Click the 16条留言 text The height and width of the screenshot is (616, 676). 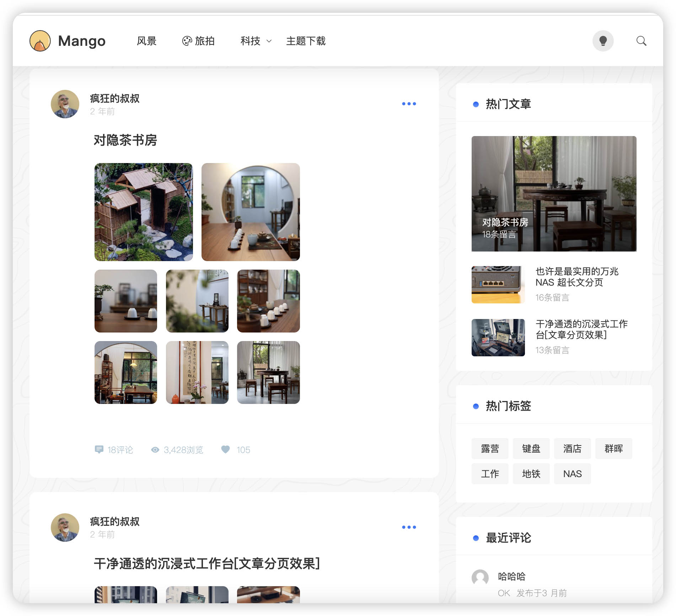click(552, 298)
